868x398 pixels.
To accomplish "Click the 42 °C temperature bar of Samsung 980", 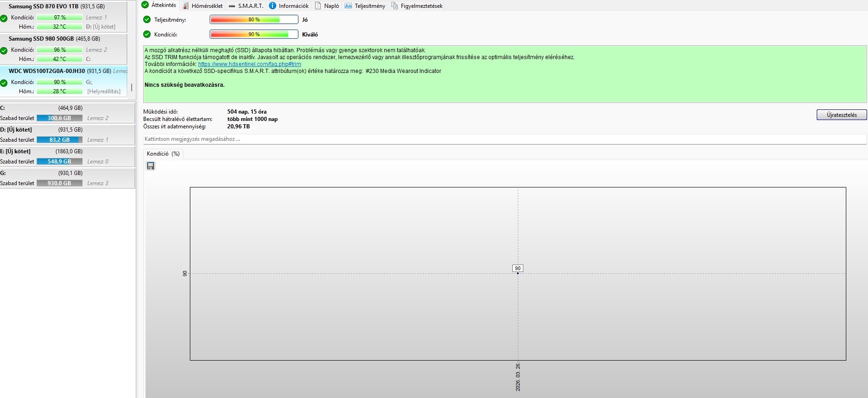I will pyautogui.click(x=60, y=59).
